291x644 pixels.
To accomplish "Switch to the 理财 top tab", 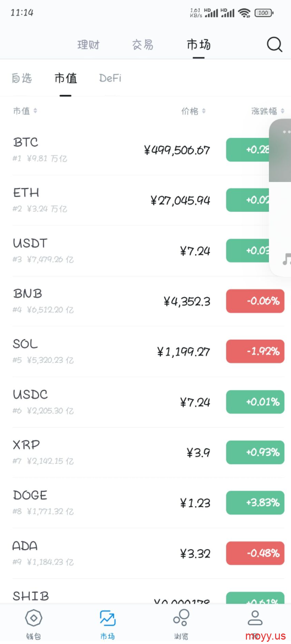I will [x=88, y=45].
